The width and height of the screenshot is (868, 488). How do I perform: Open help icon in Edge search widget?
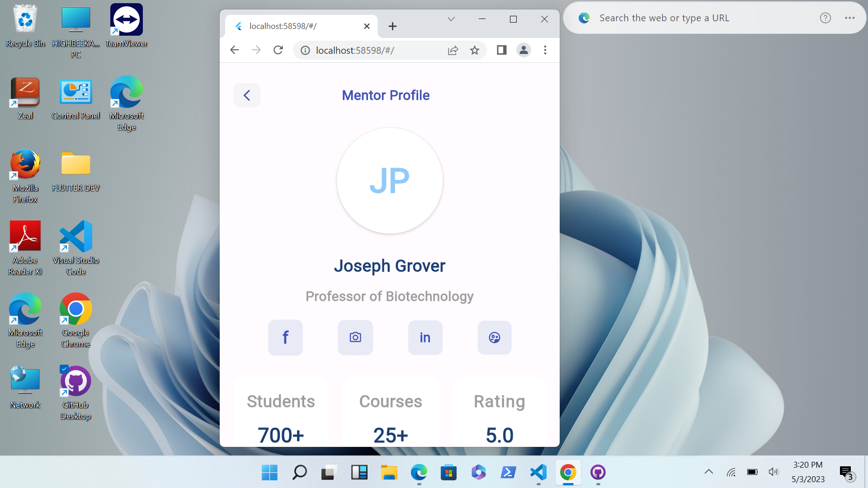point(826,18)
